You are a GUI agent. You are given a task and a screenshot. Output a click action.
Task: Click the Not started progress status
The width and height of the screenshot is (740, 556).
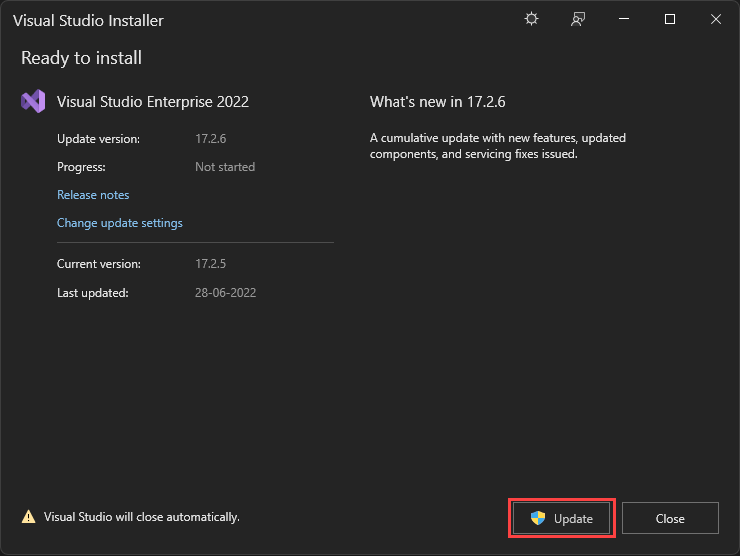[225, 167]
